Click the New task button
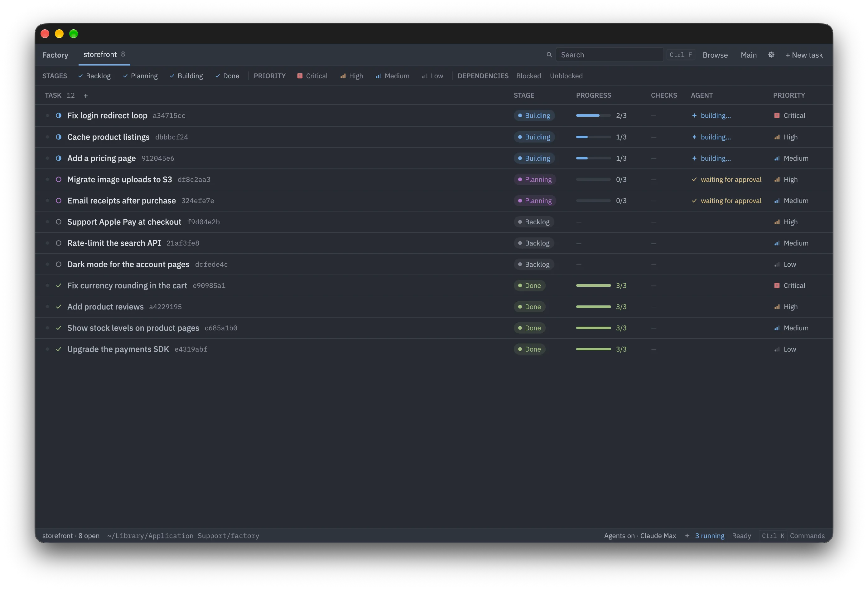 tap(804, 55)
